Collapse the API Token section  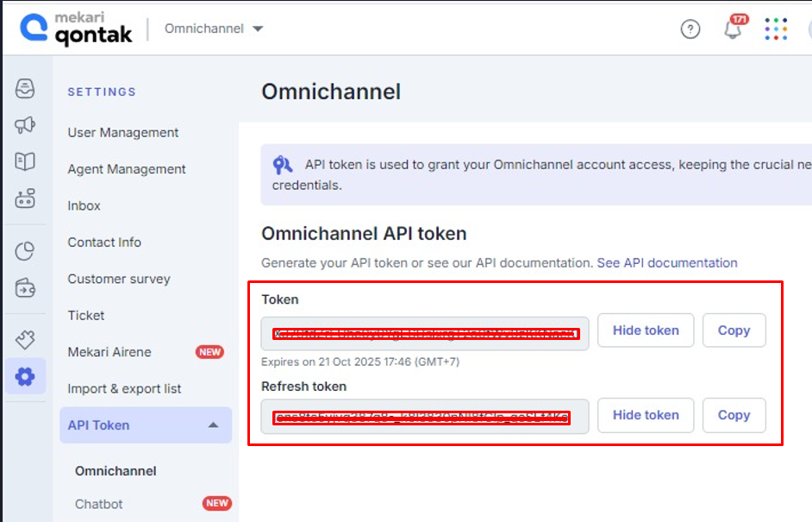pos(146,425)
